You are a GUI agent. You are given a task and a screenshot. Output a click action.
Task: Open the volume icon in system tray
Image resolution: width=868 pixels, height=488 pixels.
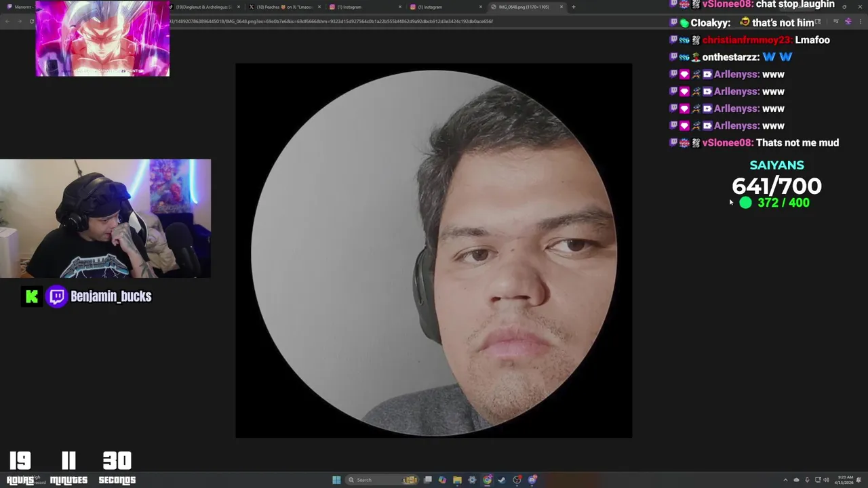point(827,480)
